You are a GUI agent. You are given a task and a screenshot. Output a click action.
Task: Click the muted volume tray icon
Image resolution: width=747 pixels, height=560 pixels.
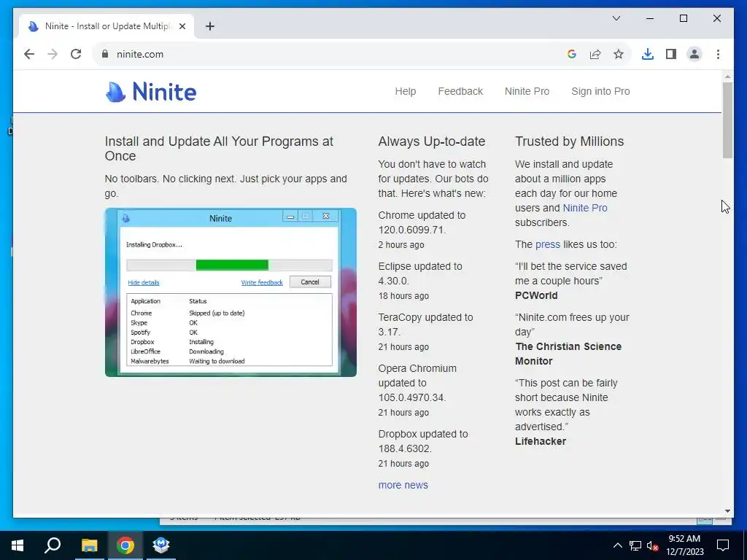click(x=652, y=545)
